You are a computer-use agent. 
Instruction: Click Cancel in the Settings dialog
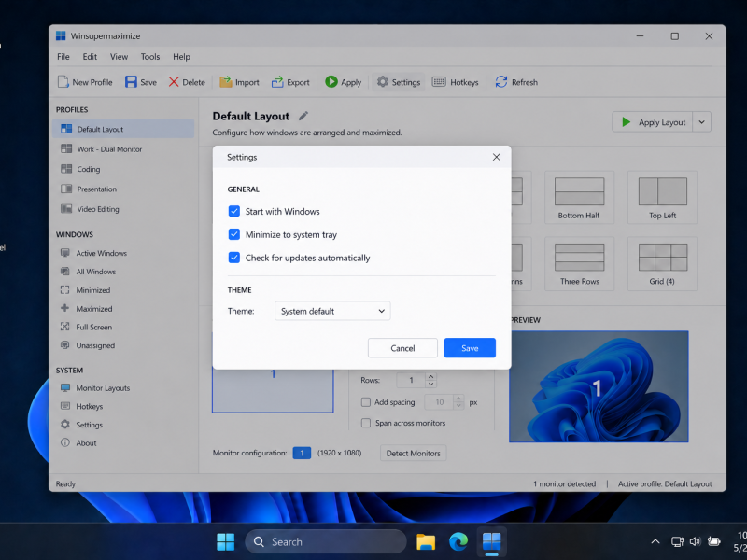point(402,348)
